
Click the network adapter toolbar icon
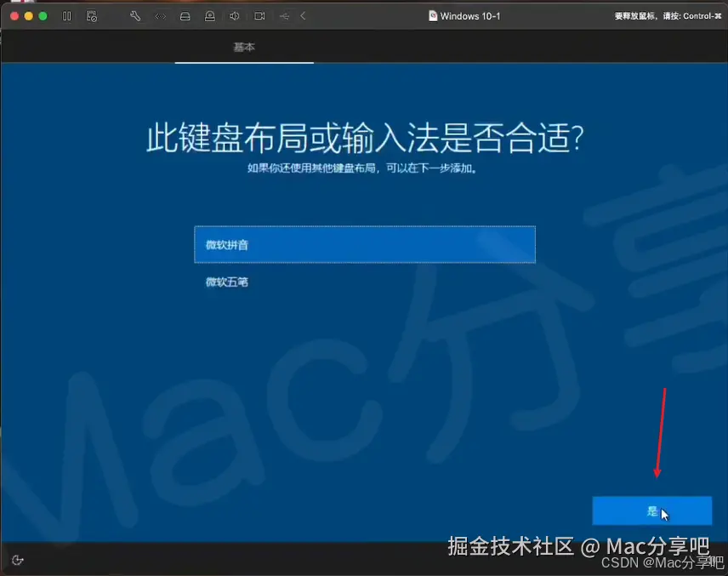pyautogui.click(x=162, y=15)
